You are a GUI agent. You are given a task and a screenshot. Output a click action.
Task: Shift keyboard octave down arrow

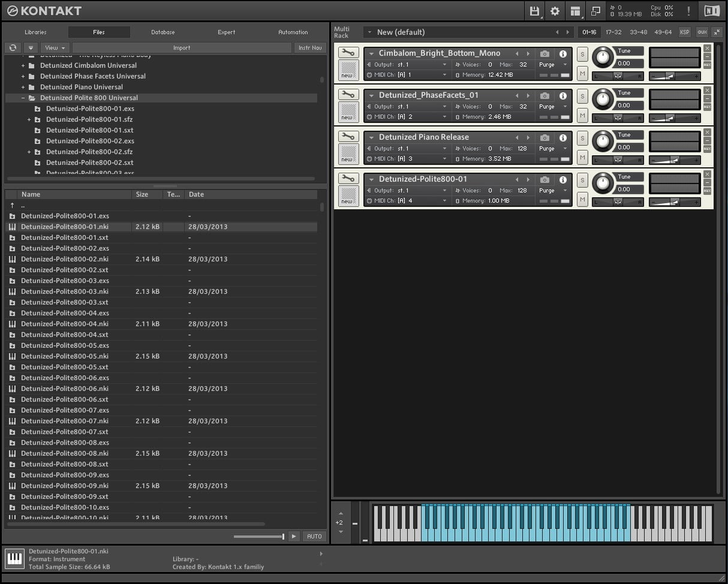click(x=341, y=531)
